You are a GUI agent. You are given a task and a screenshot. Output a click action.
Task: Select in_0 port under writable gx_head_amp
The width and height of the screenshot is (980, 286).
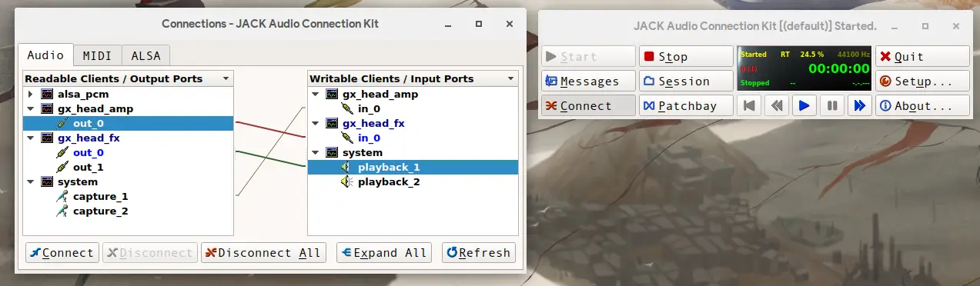tap(369, 108)
